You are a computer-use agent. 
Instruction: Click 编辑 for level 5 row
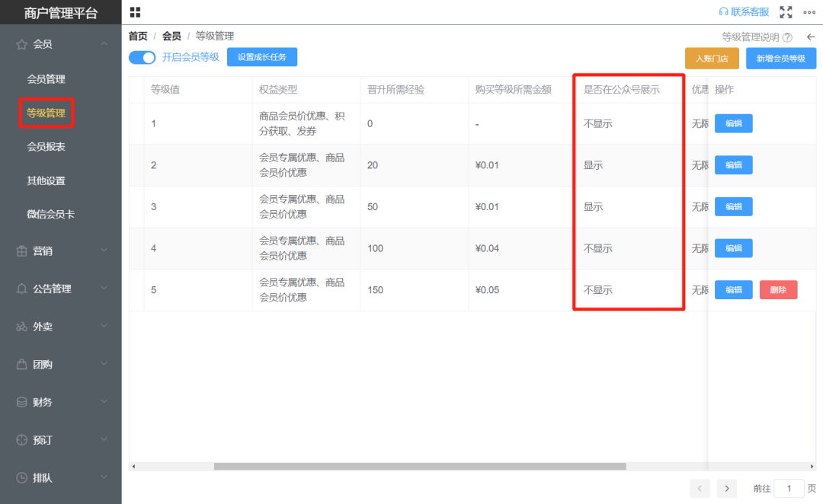tap(734, 290)
